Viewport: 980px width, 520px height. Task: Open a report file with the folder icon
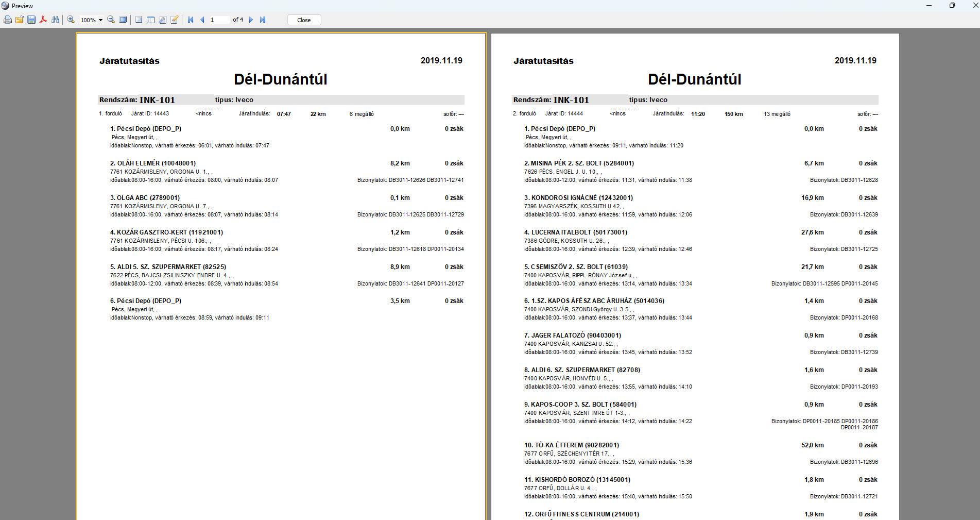pos(20,20)
